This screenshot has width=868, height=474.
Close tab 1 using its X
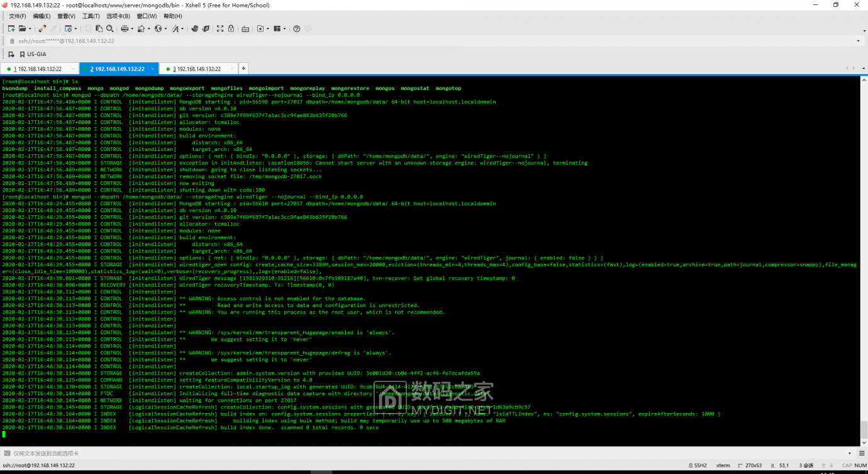coord(73,69)
